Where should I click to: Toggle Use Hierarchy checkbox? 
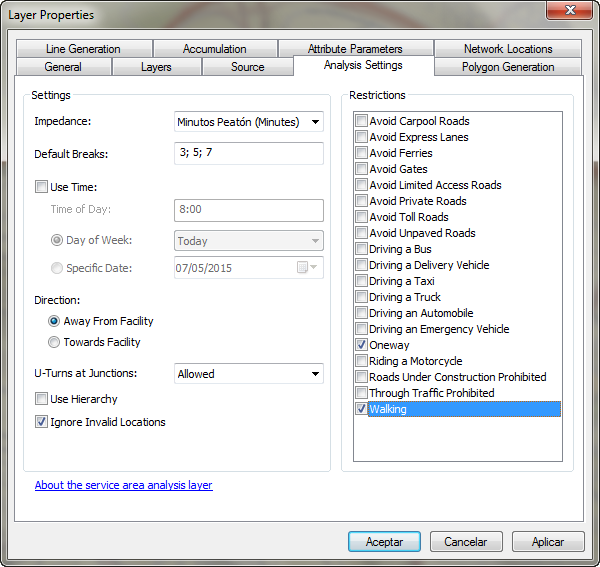click(41, 399)
